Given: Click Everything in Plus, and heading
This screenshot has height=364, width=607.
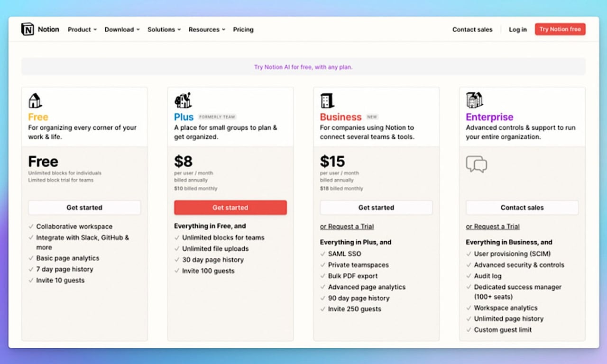Looking at the screenshot, I should (356, 242).
